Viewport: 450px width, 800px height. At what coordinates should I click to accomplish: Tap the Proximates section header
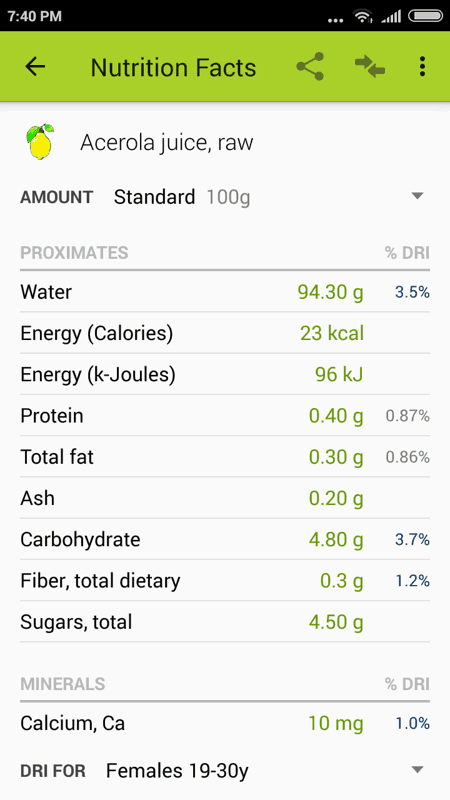point(74,253)
